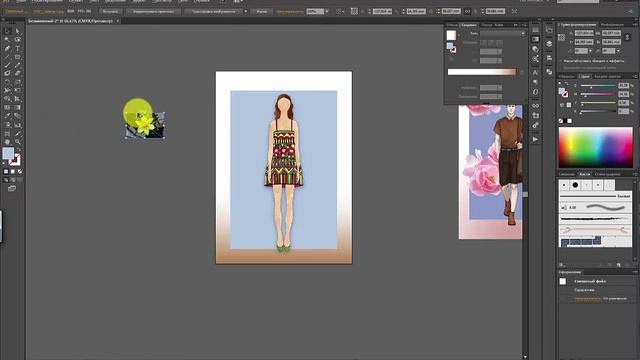
Task: Select the Rotate tool
Action: coord(7,82)
